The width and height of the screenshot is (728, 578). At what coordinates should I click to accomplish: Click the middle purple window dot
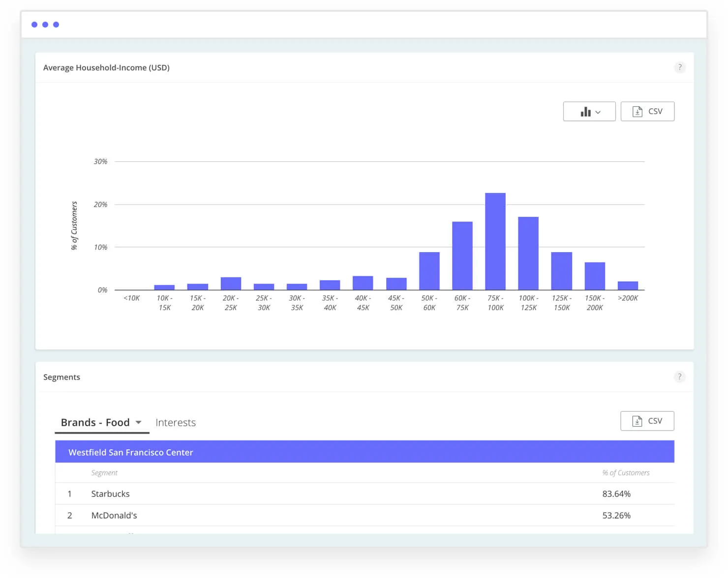45,24
